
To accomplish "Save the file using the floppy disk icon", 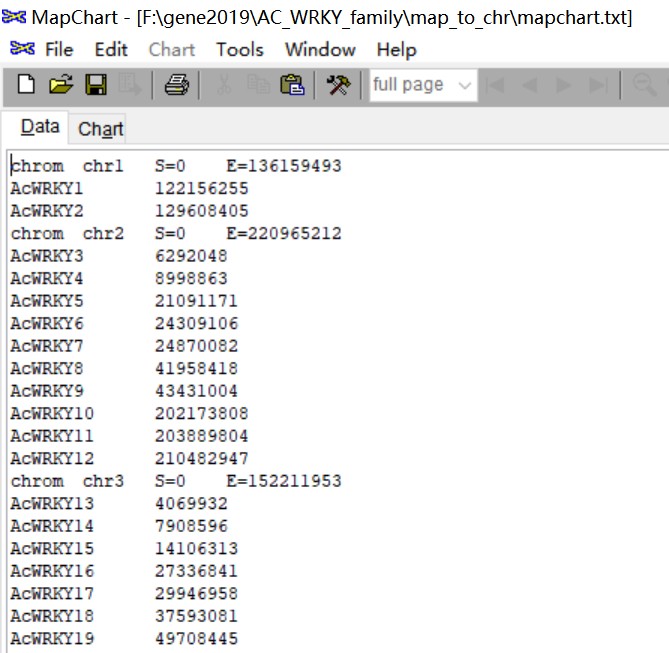I will pos(96,86).
